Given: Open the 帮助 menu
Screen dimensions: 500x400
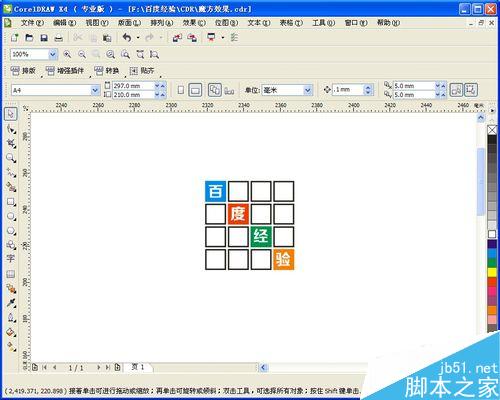Looking at the screenshot, I should click(388, 23).
